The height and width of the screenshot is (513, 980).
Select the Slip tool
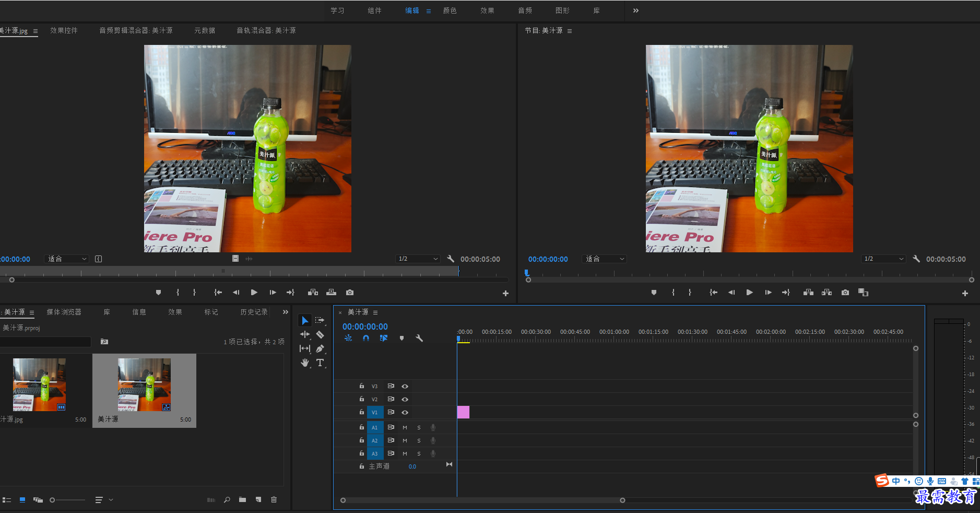(305, 348)
